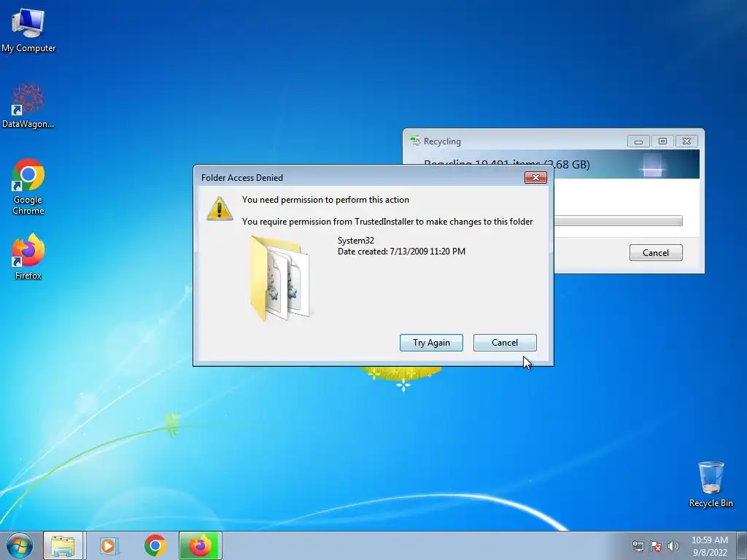Click the Show Desktop strip at the taskbar end
Image resolution: width=747 pixels, height=560 pixels.
741,545
